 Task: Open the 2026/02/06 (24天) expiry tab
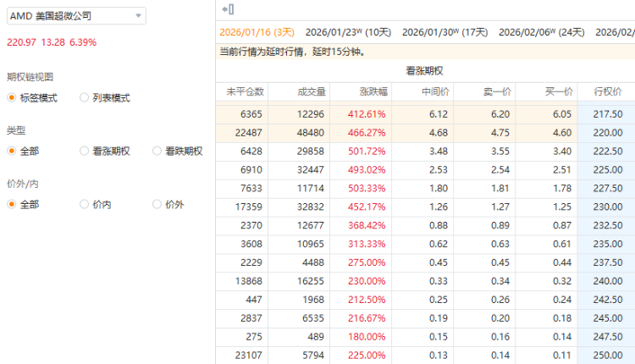541,32
